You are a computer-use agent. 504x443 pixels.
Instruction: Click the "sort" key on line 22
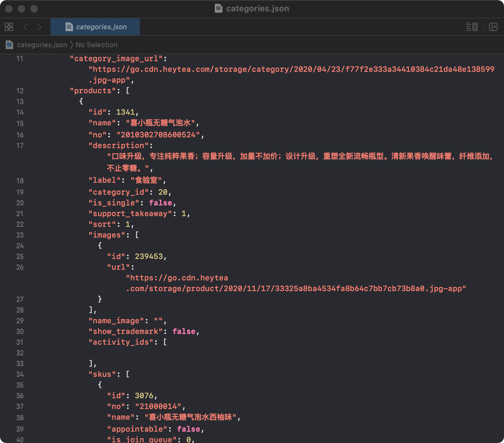pyautogui.click(x=102, y=224)
